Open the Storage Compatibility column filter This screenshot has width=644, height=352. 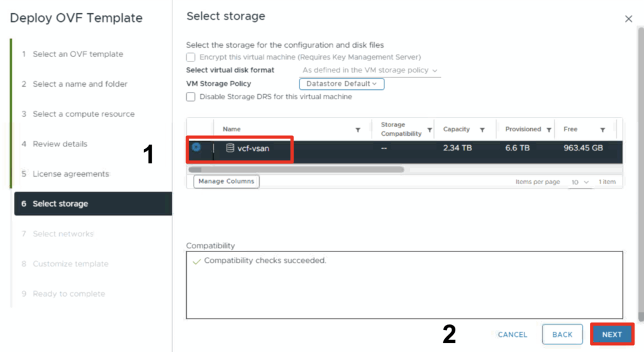(x=430, y=130)
